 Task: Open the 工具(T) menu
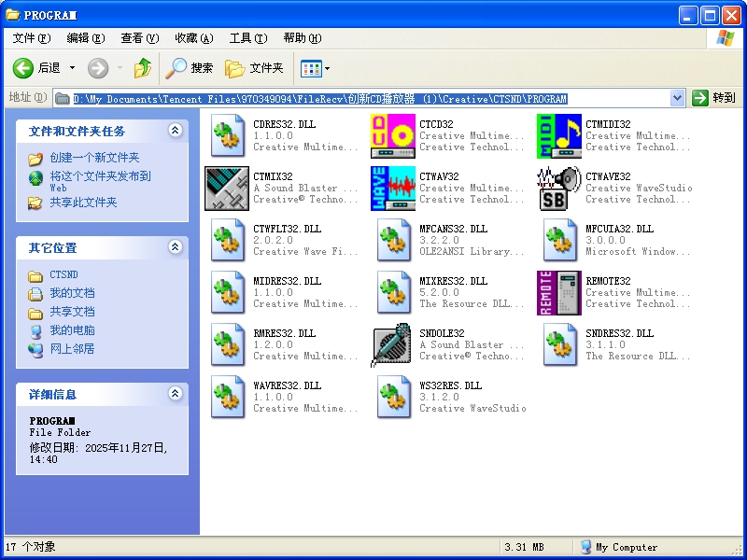(247, 38)
